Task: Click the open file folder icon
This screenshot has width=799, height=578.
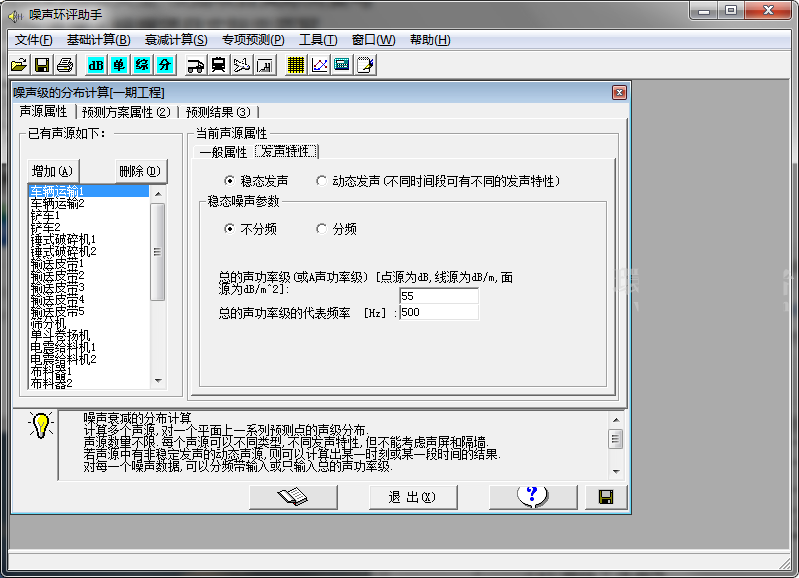Action: 19,65
